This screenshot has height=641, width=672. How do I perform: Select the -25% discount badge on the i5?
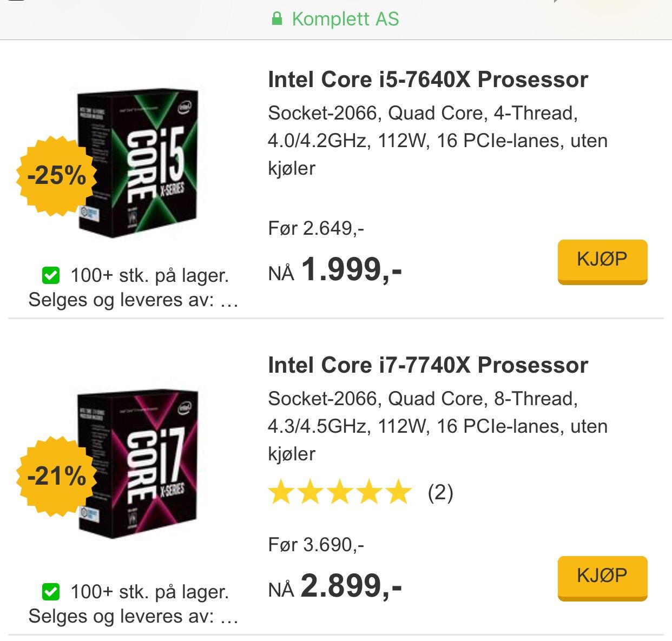coord(57,175)
